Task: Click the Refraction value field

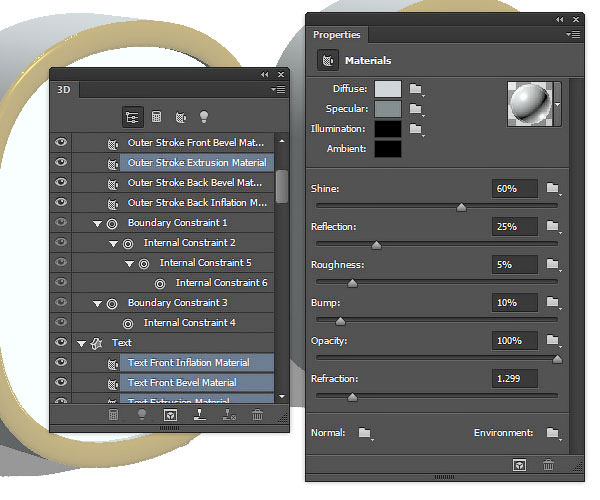Action: tap(515, 379)
